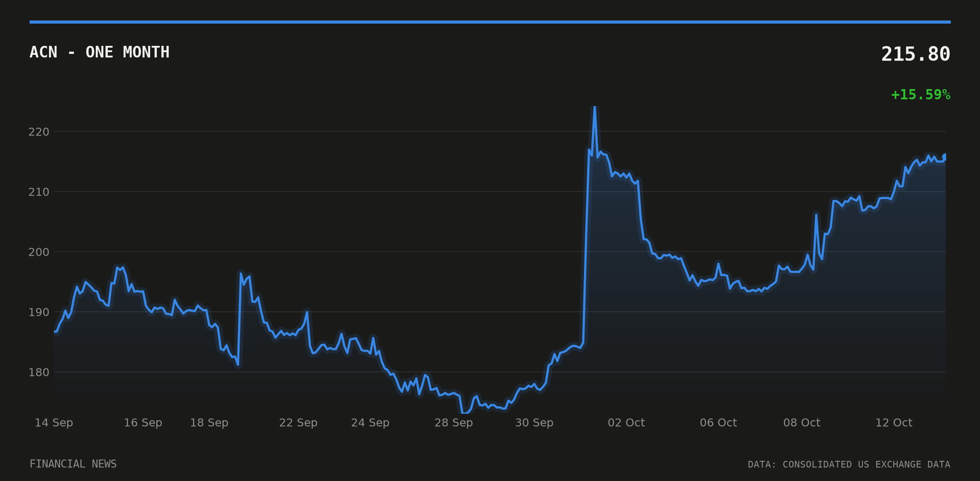Click the last data point of the line

pos(945,157)
